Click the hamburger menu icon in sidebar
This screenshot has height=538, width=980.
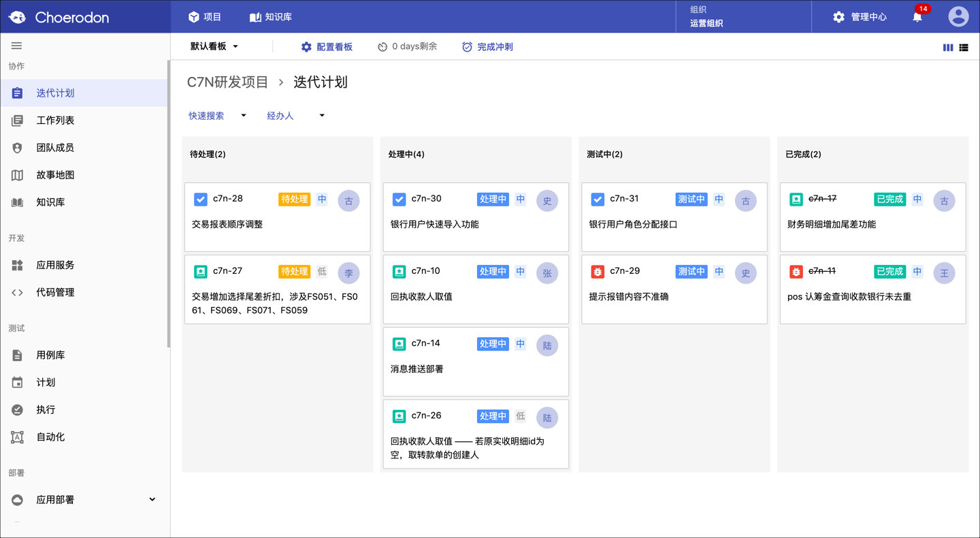[16, 46]
